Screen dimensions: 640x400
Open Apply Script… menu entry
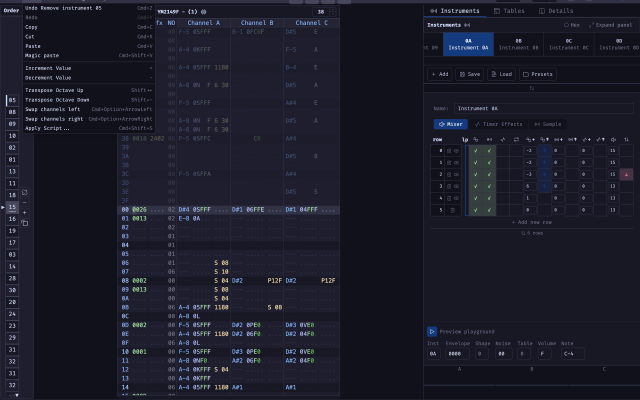point(89,128)
